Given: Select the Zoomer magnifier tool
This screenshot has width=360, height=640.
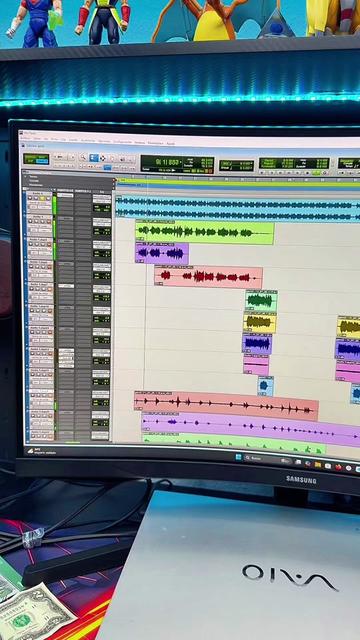Looking at the screenshot, I should pyautogui.click(x=83, y=157).
